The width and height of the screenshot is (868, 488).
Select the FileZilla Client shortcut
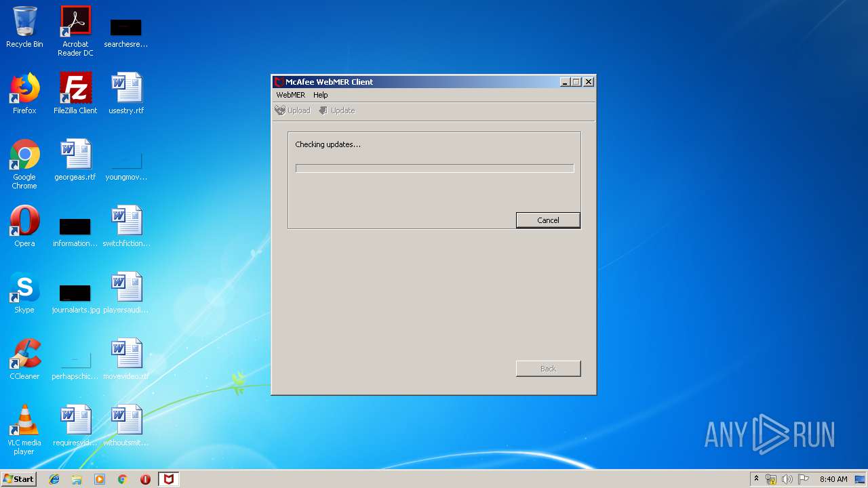click(x=75, y=94)
